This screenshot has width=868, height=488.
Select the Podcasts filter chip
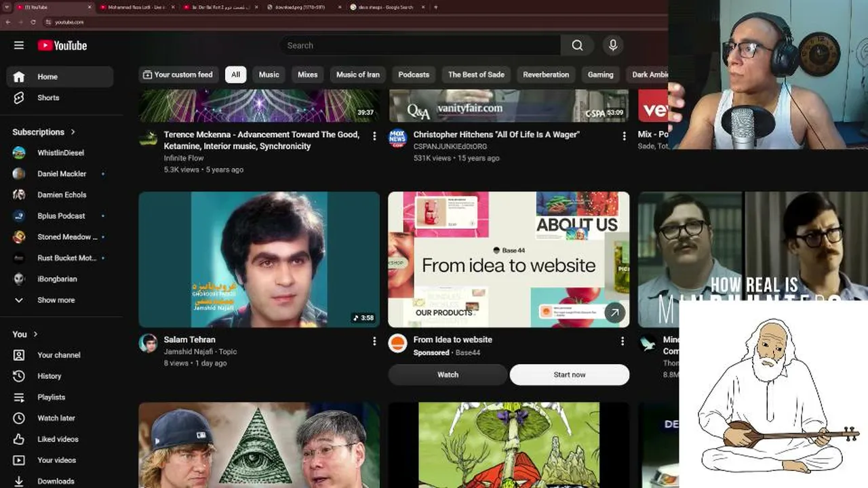[x=414, y=75]
